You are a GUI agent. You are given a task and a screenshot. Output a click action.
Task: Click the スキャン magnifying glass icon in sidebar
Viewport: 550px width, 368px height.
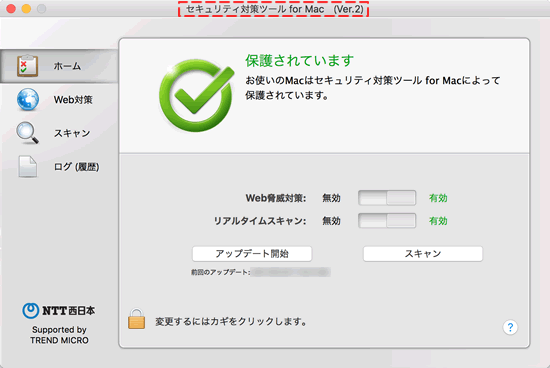click(x=27, y=133)
